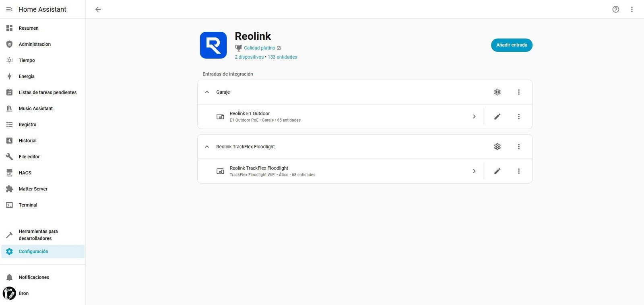Open Listas de tareas pendientes

(43, 92)
